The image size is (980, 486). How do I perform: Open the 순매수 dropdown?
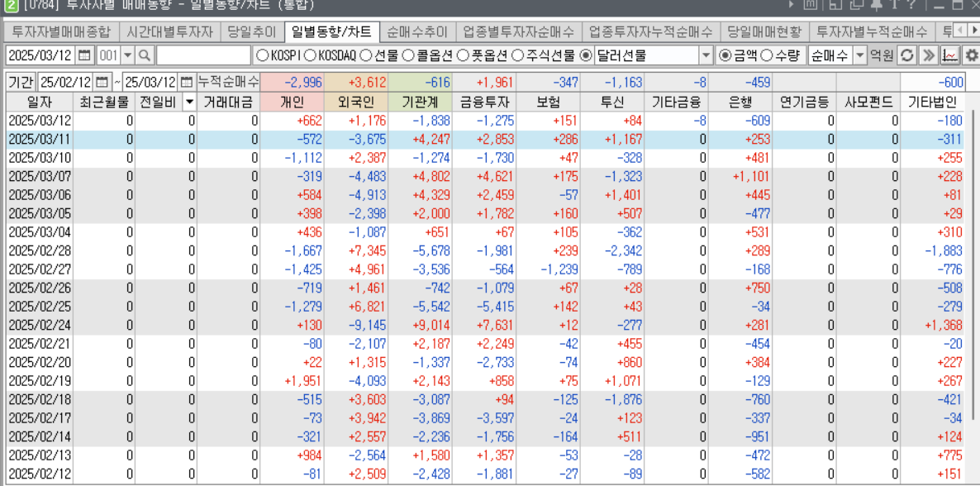[859, 56]
